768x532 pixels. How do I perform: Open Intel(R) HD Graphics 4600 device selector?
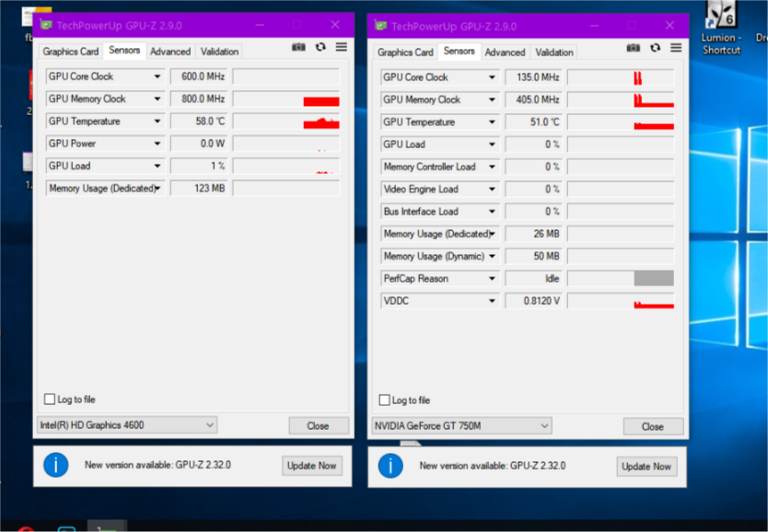coord(127,425)
